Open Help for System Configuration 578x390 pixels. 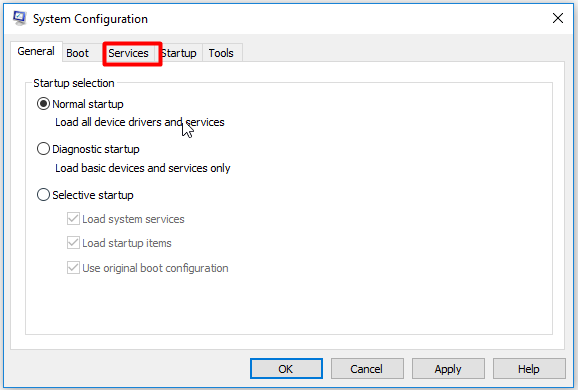click(529, 369)
